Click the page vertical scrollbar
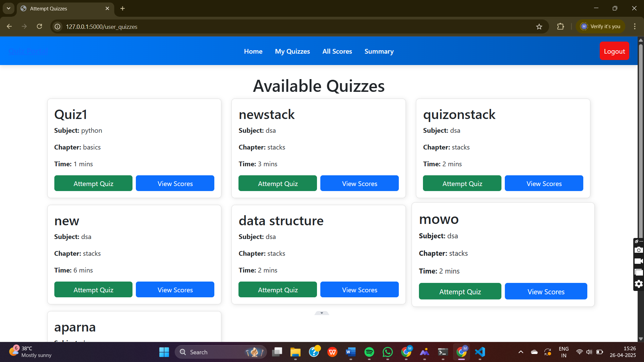 [641, 134]
